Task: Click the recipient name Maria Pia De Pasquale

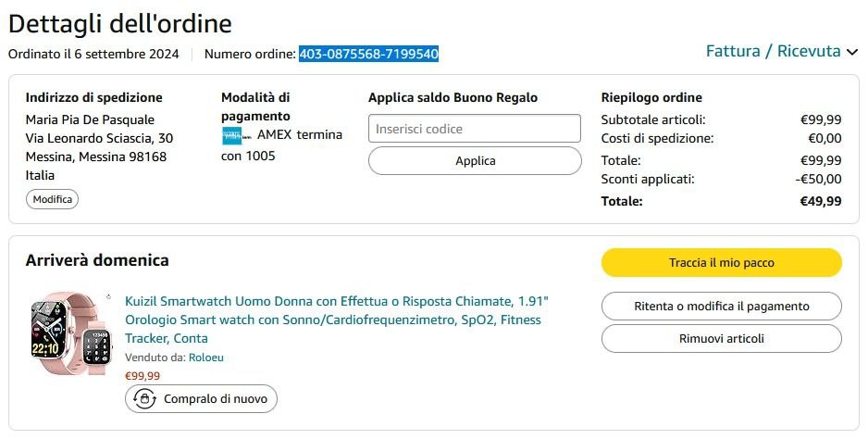Action: (x=90, y=119)
